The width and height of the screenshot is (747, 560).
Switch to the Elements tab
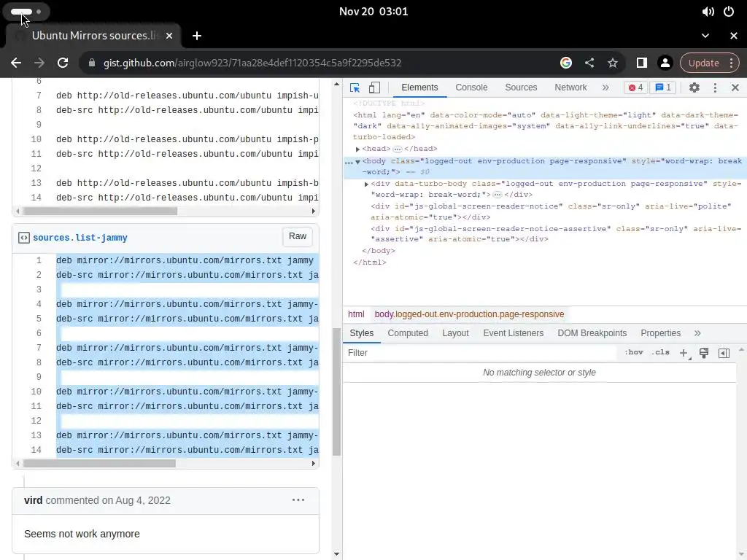419,87
